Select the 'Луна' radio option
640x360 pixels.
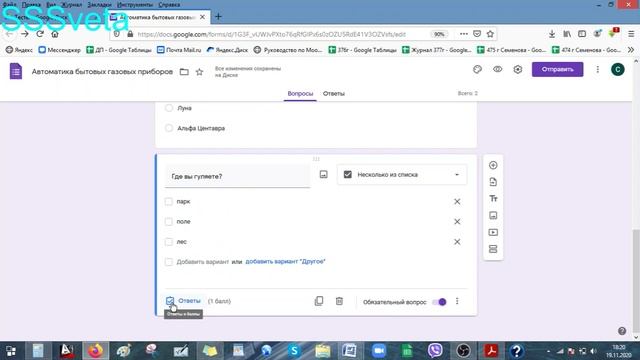coord(169,108)
